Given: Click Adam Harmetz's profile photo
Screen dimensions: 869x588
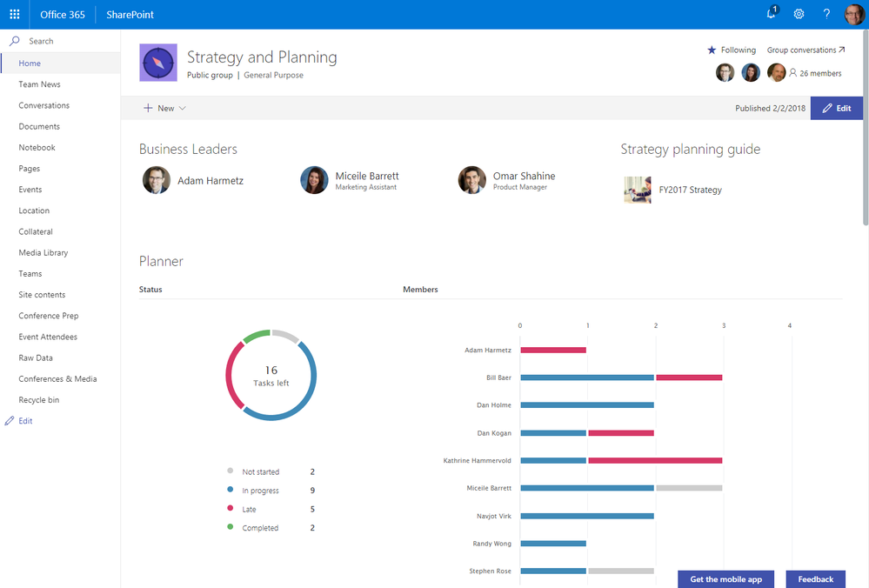Looking at the screenshot, I should (x=157, y=180).
